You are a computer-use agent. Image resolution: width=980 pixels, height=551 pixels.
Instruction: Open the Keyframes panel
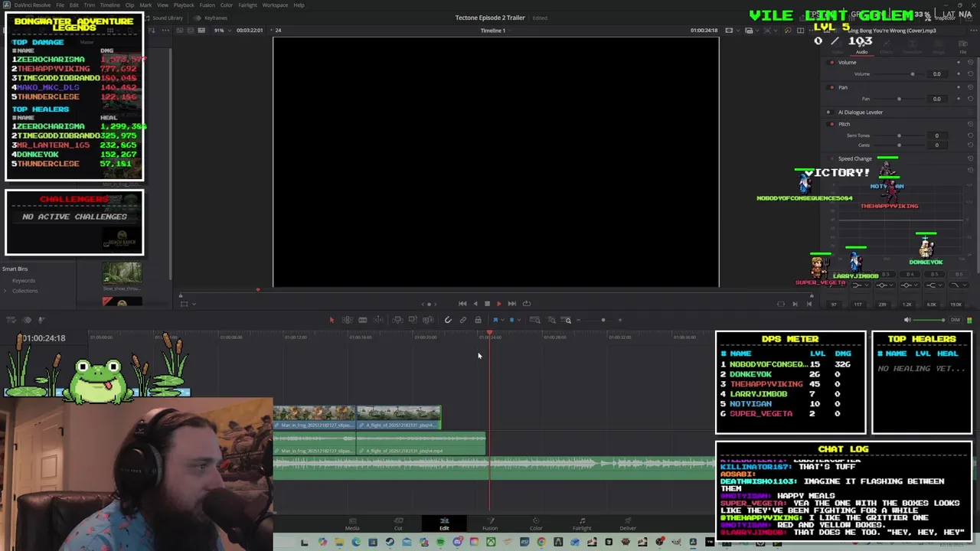tap(211, 18)
